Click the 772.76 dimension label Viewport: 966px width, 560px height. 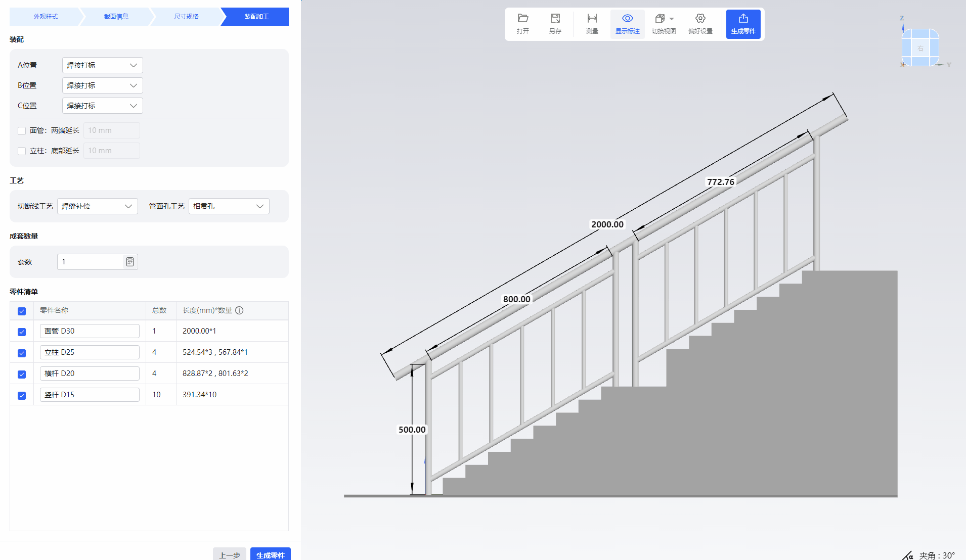pyautogui.click(x=721, y=182)
